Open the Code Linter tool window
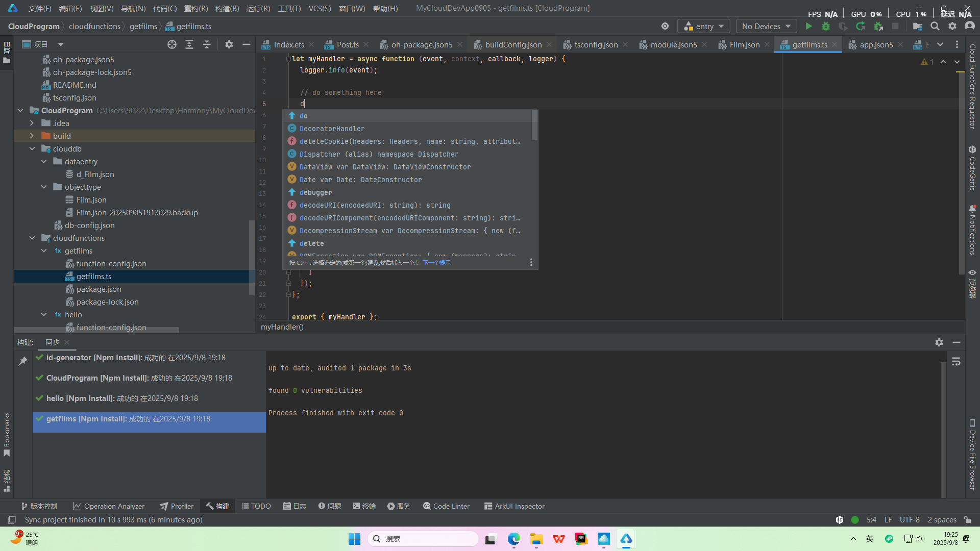Image resolution: width=980 pixels, height=551 pixels. pyautogui.click(x=446, y=506)
